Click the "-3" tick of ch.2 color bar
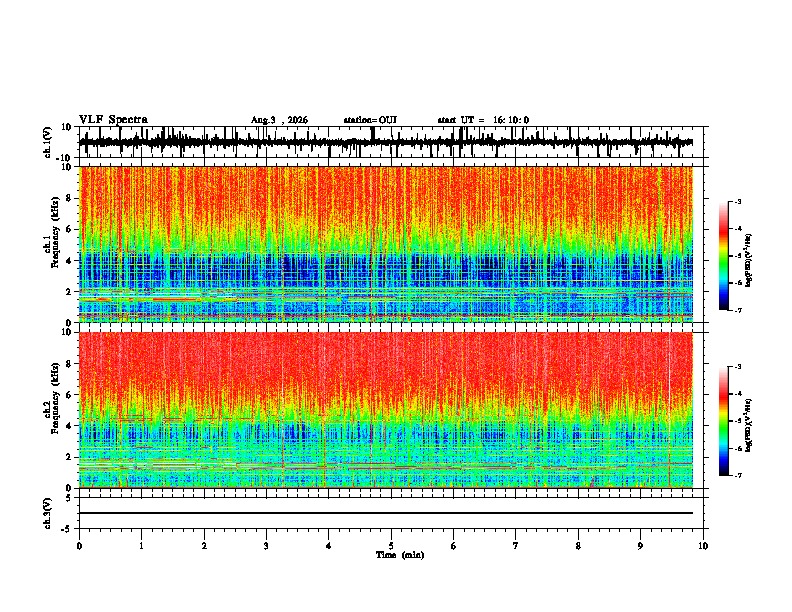792x612 pixels. point(737,367)
